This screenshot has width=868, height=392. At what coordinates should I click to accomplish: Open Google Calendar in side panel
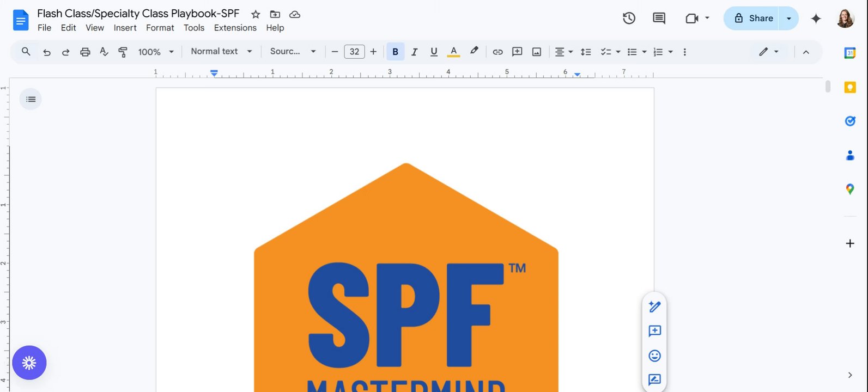point(850,53)
